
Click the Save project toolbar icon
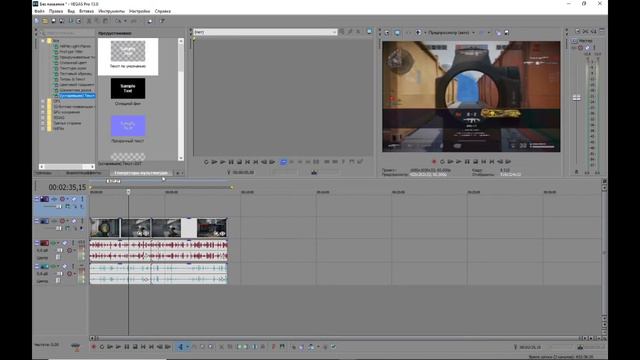pyautogui.click(x=53, y=21)
